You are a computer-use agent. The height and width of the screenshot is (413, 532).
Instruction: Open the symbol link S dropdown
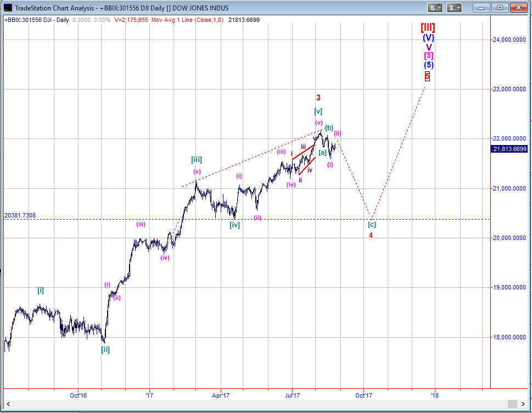click(435, 8)
